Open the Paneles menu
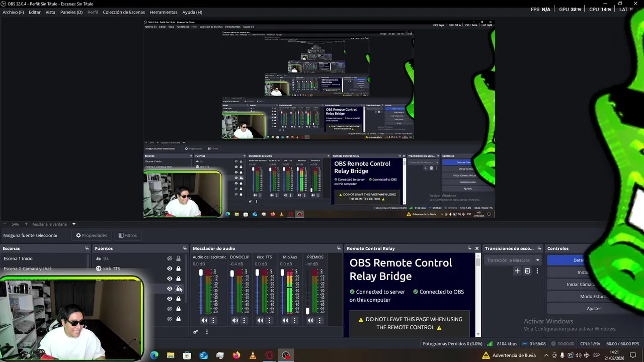This screenshot has height=362, width=644. click(x=71, y=12)
